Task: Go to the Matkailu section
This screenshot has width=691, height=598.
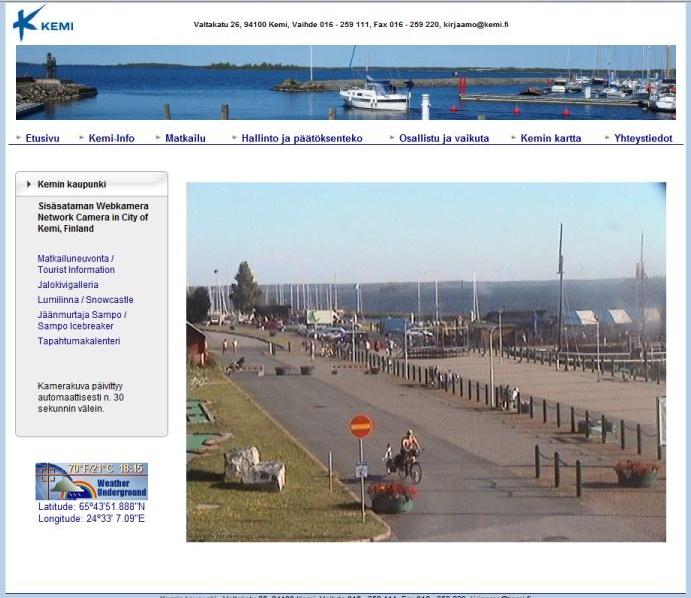Action: pyautogui.click(x=185, y=138)
